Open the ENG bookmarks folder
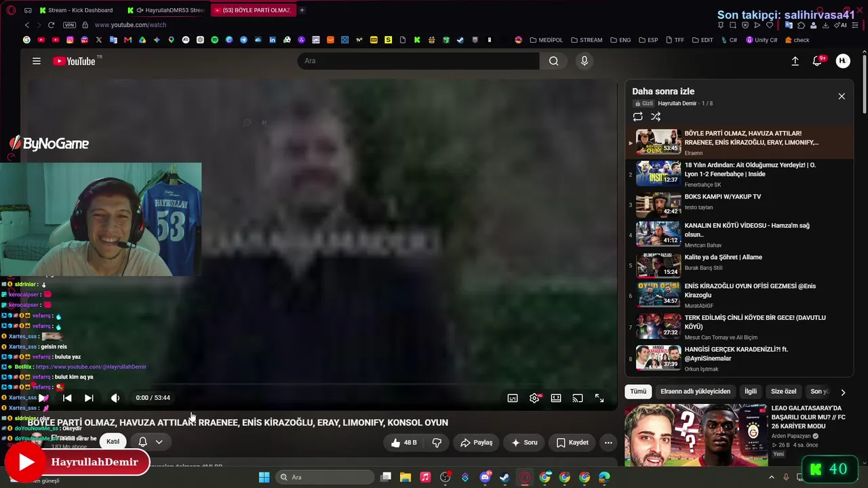This screenshot has width=868, height=488. tap(620, 40)
